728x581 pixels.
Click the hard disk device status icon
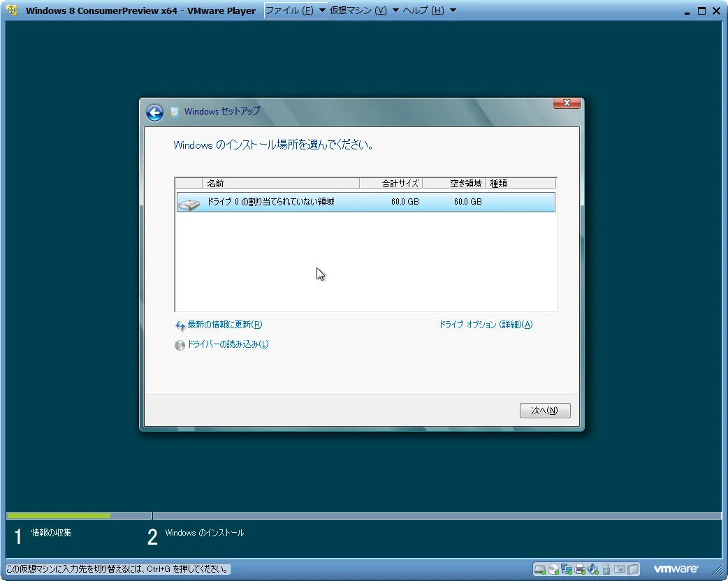[x=541, y=568]
